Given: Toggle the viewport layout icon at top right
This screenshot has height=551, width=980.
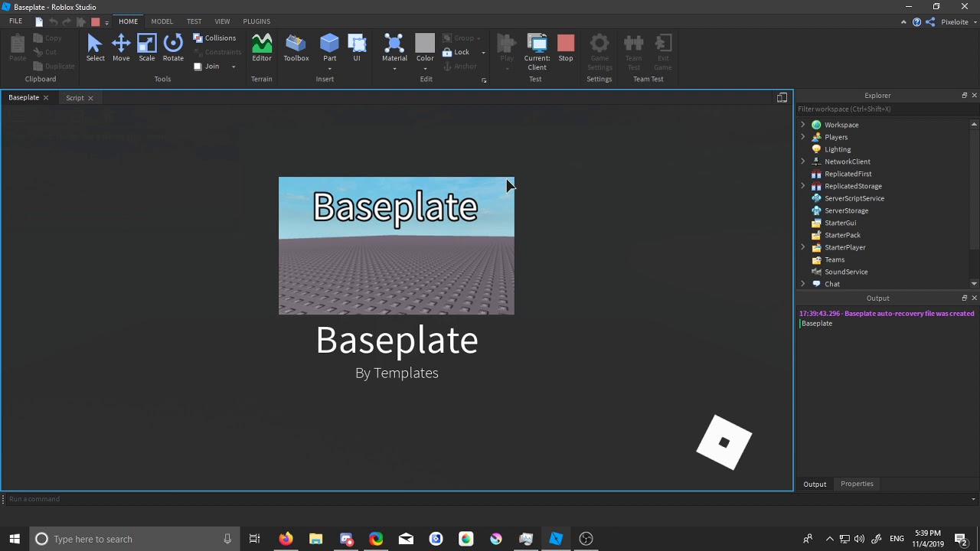Looking at the screenshot, I should (782, 97).
